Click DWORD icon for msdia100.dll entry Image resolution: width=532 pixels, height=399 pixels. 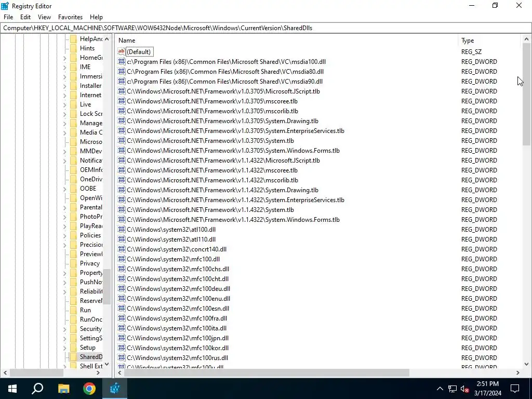[x=122, y=61]
